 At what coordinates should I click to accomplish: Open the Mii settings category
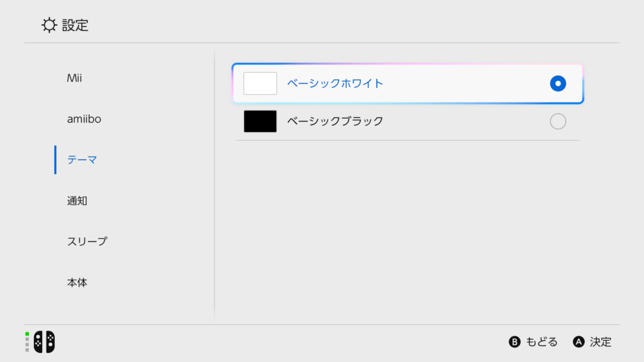click(x=74, y=78)
